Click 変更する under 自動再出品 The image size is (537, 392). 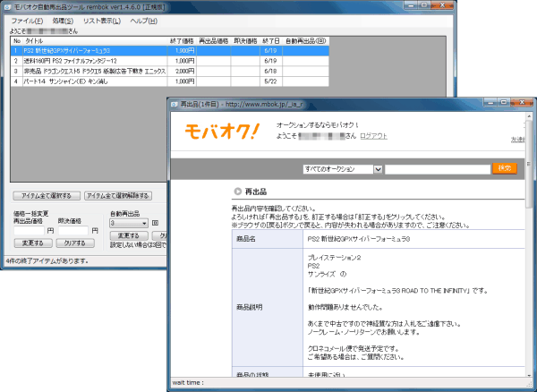[129, 235]
